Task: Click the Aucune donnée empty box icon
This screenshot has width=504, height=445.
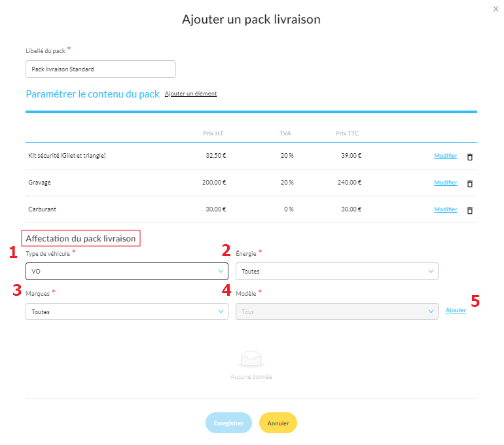Action: point(251,359)
